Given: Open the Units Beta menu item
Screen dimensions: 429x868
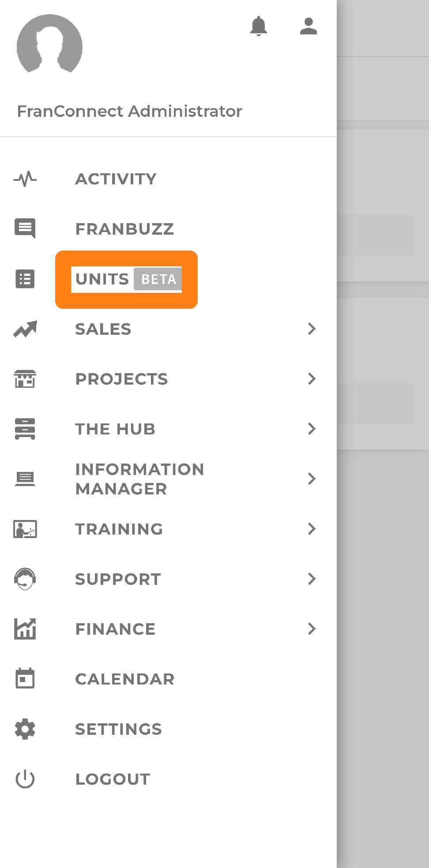Looking at the screenshot, I should pyautogui.click(x=126, y=279).
